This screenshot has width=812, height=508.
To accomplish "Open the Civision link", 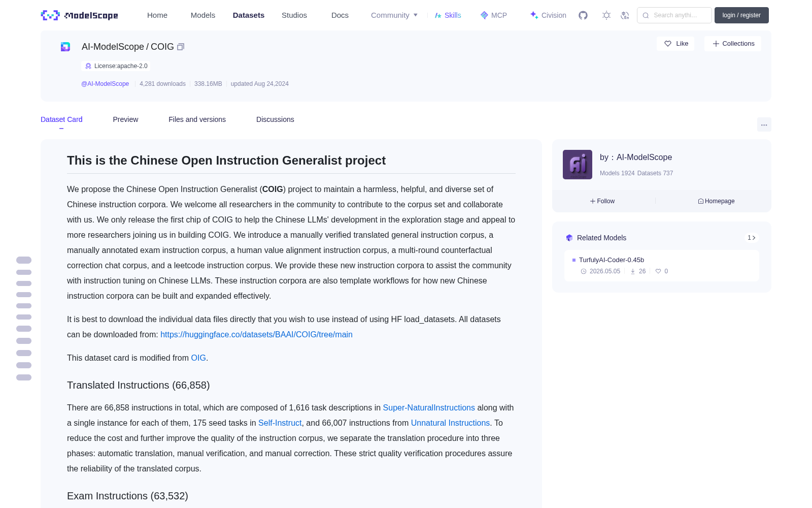I will click(554, 15).
